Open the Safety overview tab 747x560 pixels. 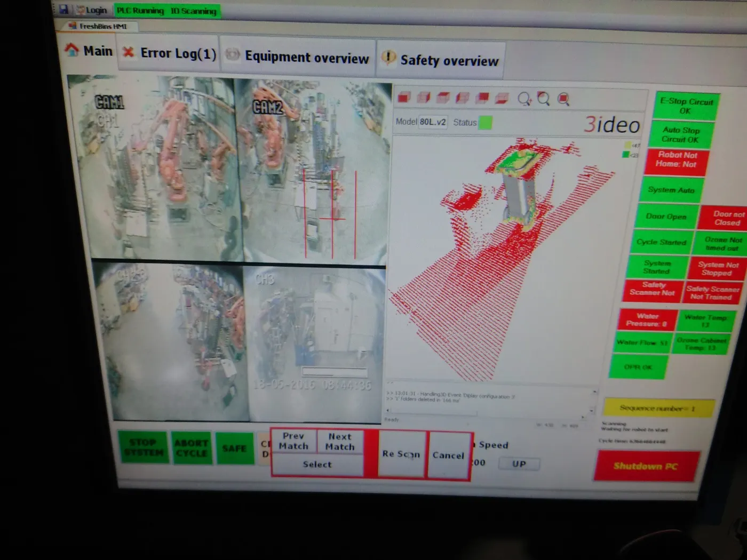pos(440,59)
